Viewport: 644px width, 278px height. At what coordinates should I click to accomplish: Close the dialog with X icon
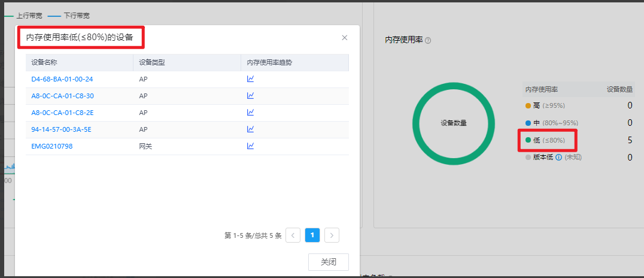pyautogui.click(x=345, y=38)
